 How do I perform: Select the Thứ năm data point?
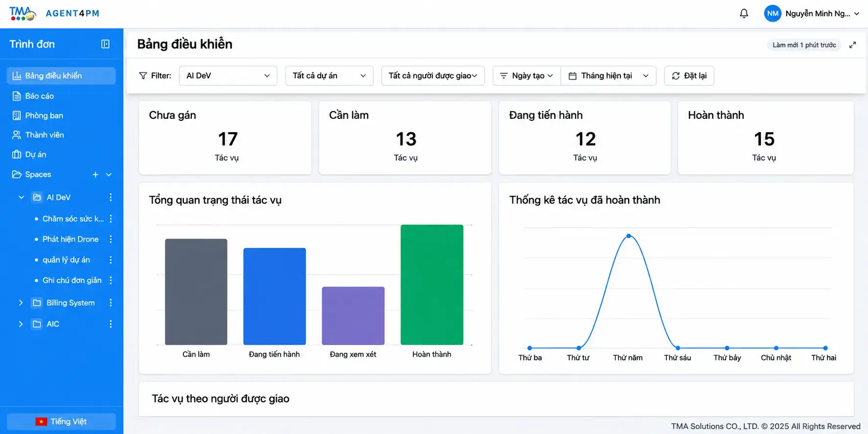point(629,236)
